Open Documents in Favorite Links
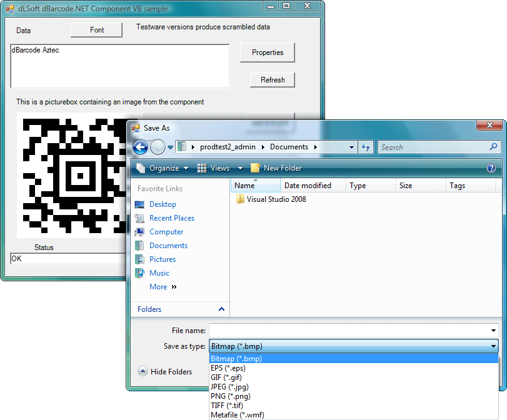The width and height of the screenshot is (507, 420). 168,246
